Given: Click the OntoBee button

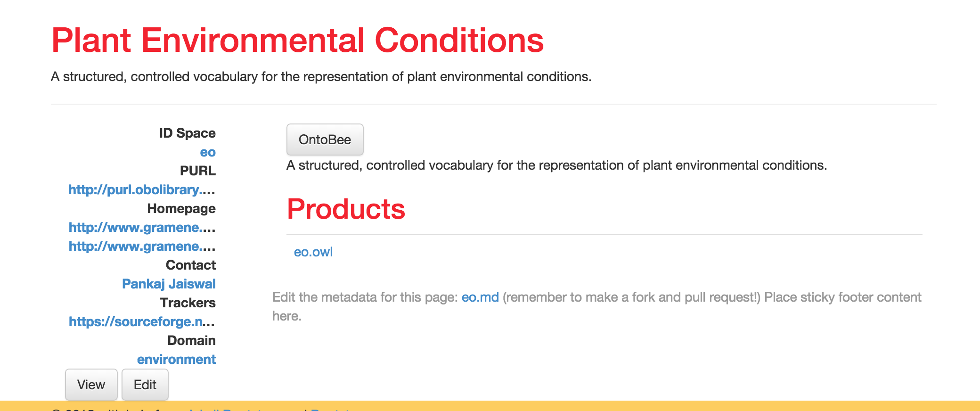Looking at the screenshot, I should pos(325,140).
